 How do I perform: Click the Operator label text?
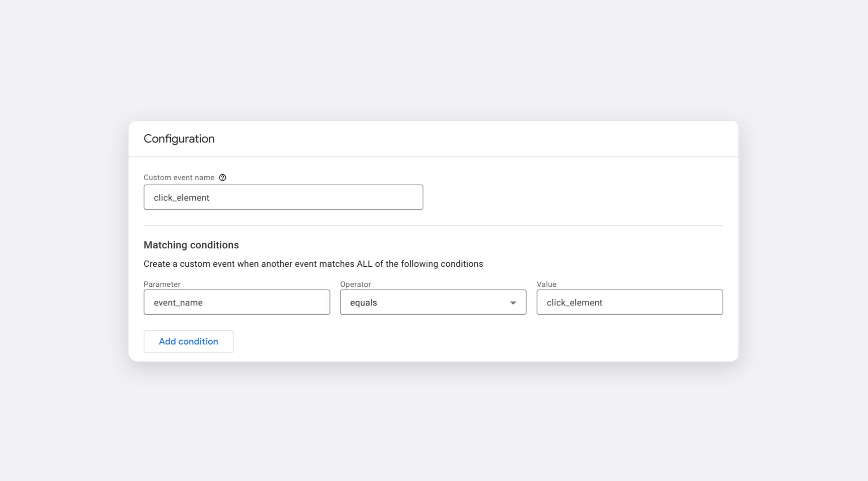[x=356, y=284]
